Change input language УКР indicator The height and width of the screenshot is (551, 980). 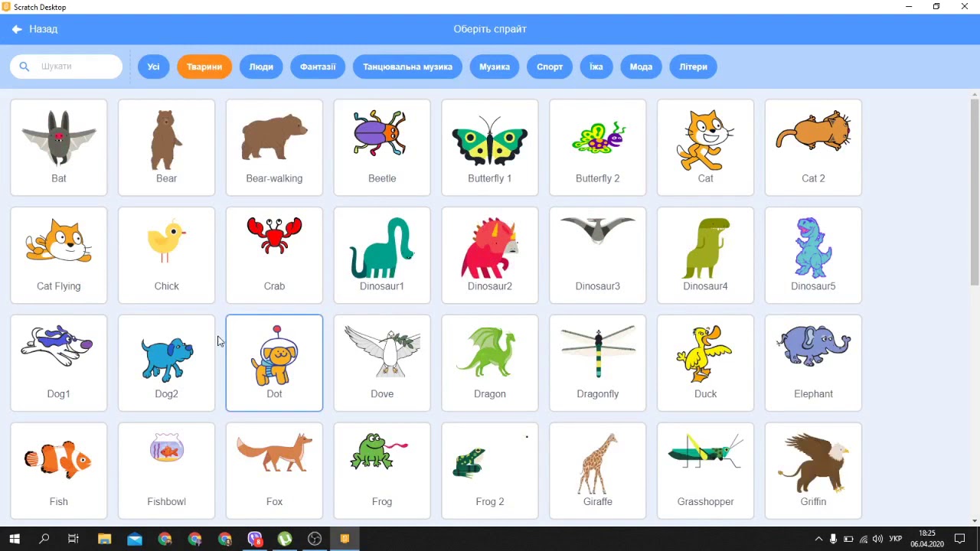(x=896, y=539)
